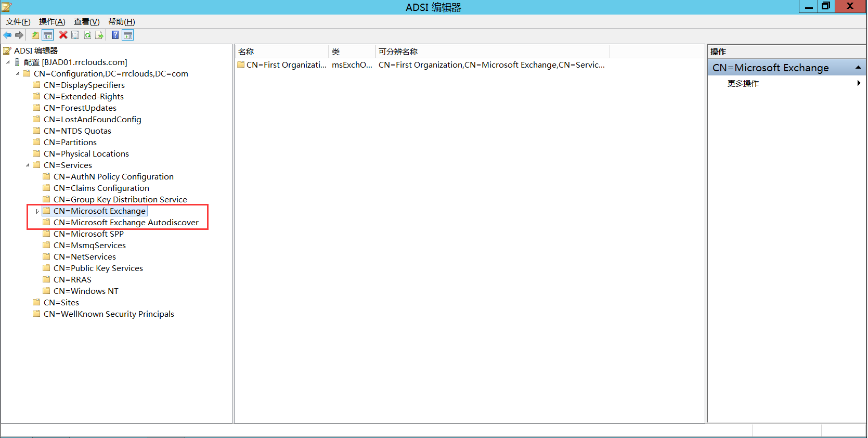Open the Help toolbar icon

coord(115,35)
